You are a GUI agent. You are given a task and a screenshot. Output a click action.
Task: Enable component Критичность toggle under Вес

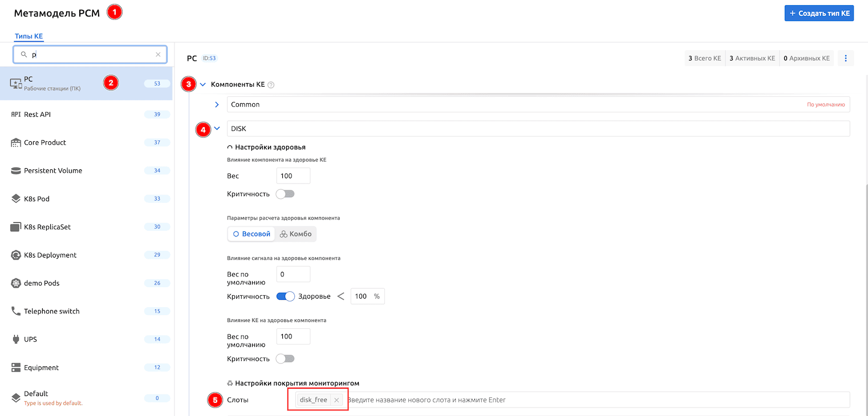[x=285, y=194]
